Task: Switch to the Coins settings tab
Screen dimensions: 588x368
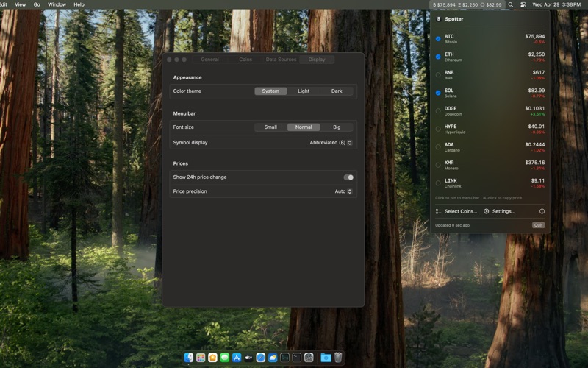Action: pos(245,60)
